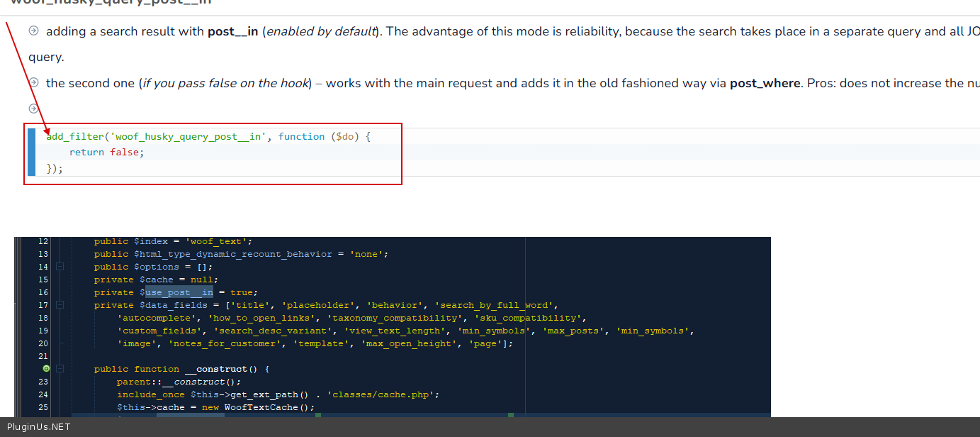
Task: Click the highlighted use_post__in variable
Action: pos(179,292)
